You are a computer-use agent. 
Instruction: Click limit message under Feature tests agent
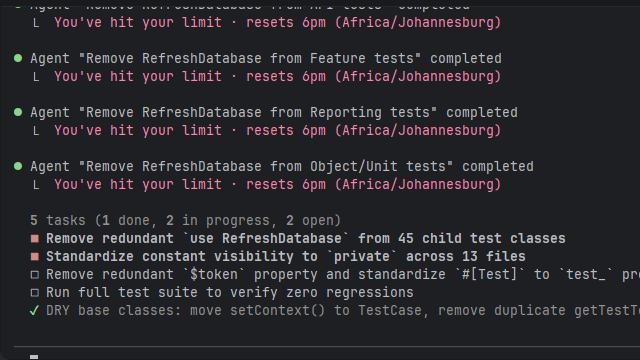click(x=278, y=77)
